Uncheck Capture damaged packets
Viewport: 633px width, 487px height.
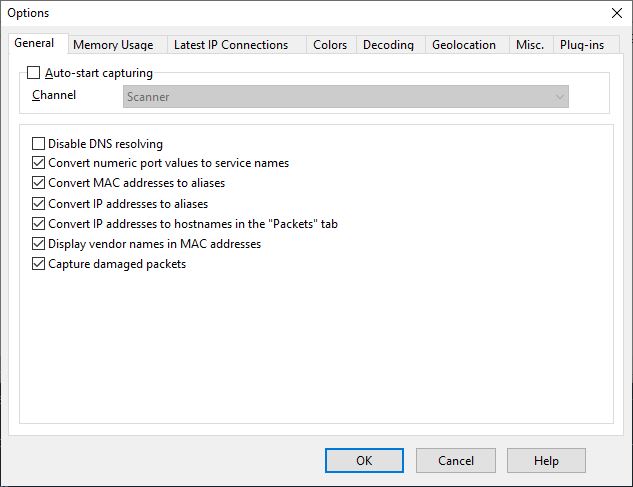pos(39,264)
